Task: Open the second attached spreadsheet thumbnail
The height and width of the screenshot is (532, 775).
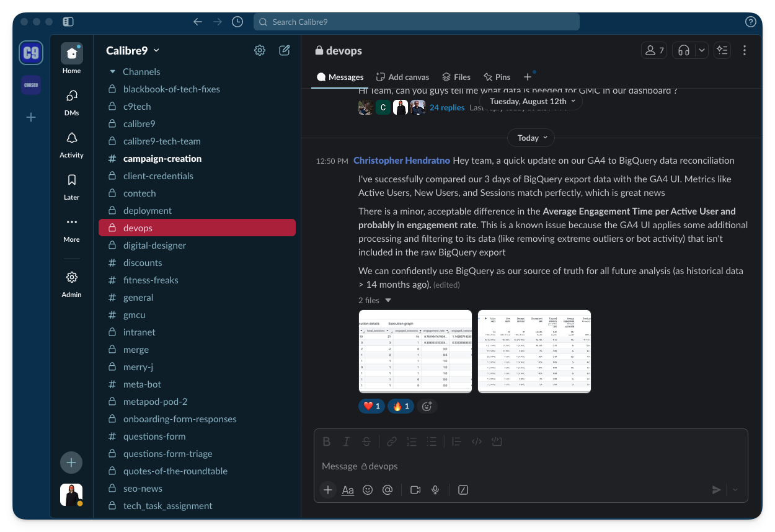Action: [x=534, y=351]
